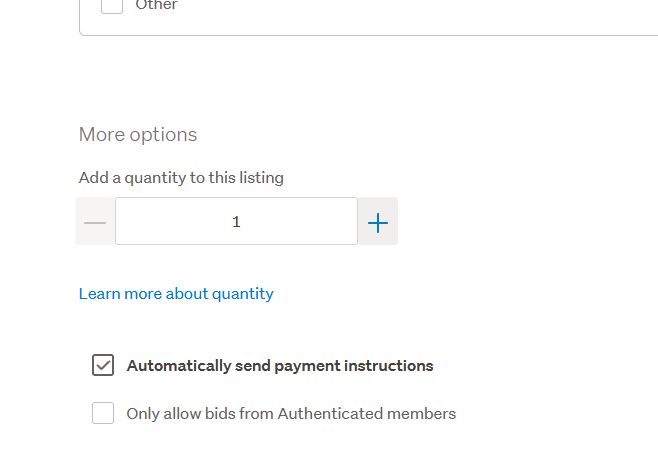Viewport: 658px width, 459px height.
Task: Follow the blue quantity help link
Action: point(176,293)
